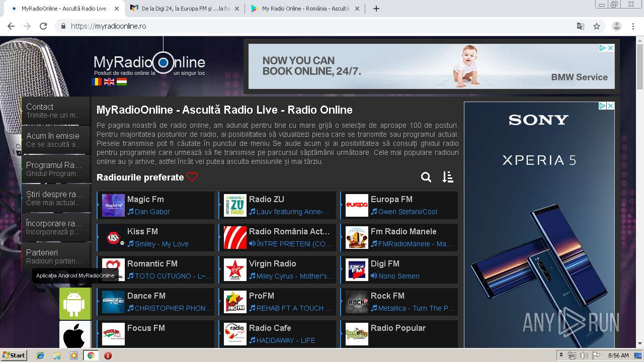644x362 pixels.
Task: Switch to Hungarian language flag
Action: click(x=122, y=81)
